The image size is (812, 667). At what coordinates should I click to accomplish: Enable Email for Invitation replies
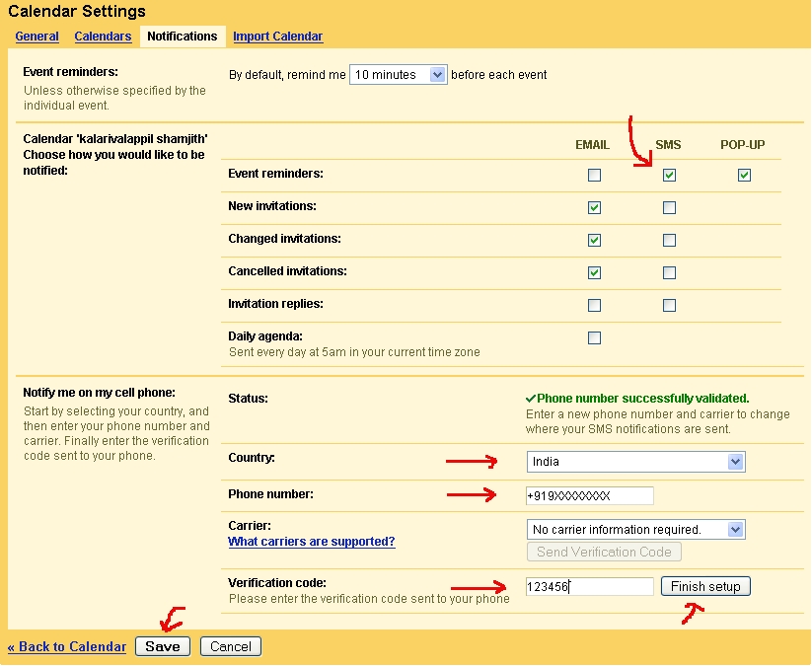tap(595, 306)
